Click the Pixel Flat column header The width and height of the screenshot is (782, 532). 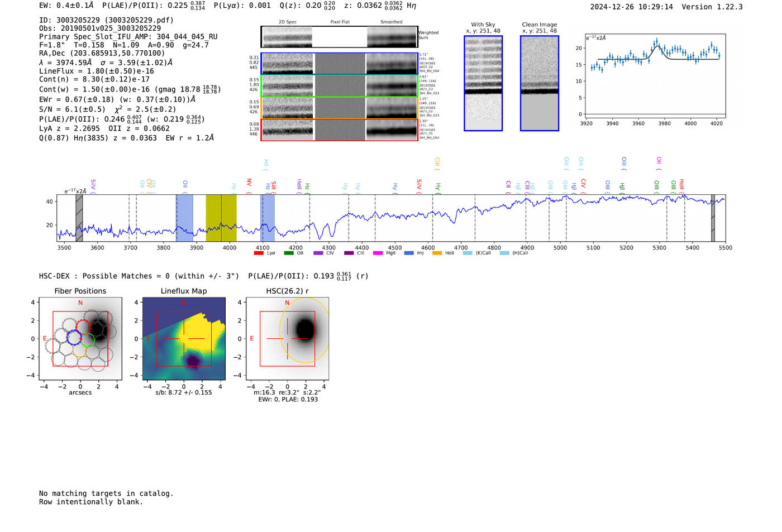point(340,22)
